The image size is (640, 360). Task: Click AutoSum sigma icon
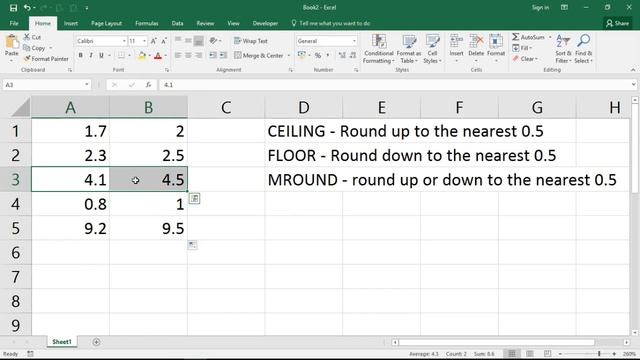pos(516,37)
